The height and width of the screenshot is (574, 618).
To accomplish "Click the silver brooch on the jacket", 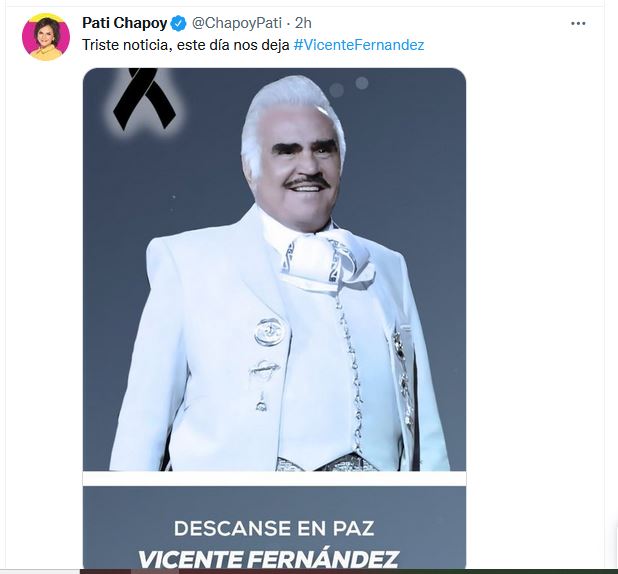I will coord(269,332).
